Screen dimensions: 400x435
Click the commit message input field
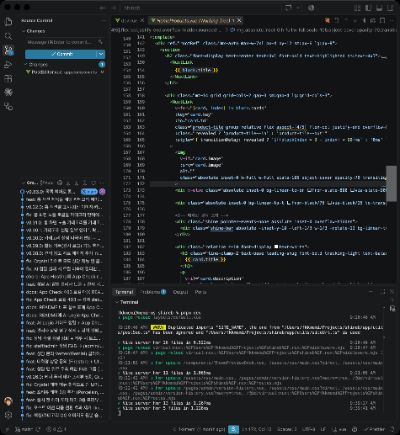pyautogui.click(x=61, y=42)
